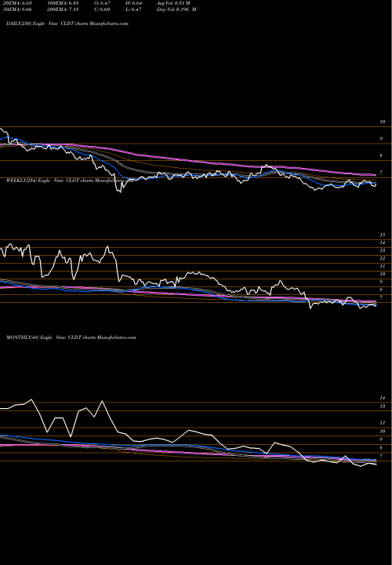This screenshot has height=565, width=392.
Task: Click the 20EMA value label
Action: pos(18,3)
